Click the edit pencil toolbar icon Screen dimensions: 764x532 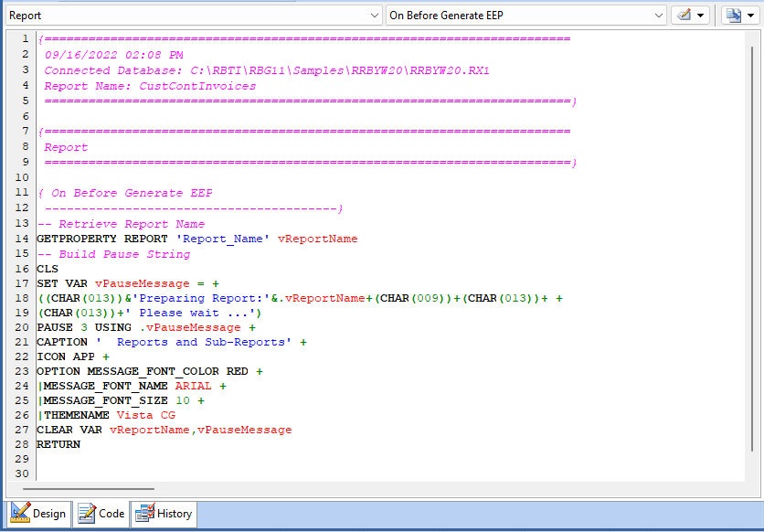684,16
